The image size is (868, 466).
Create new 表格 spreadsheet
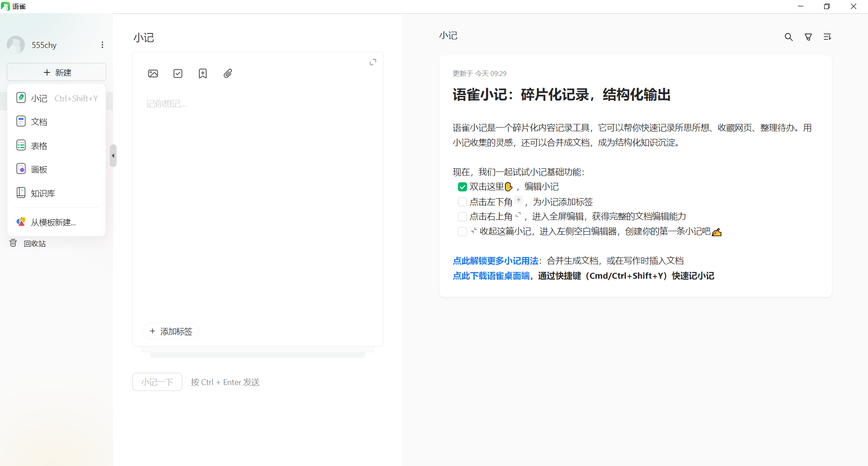57,146
